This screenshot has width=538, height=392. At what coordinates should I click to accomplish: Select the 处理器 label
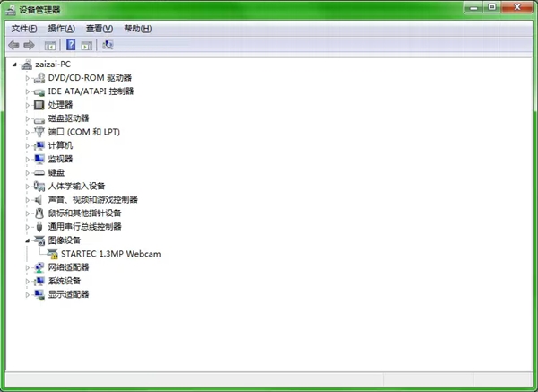(60, 105)
